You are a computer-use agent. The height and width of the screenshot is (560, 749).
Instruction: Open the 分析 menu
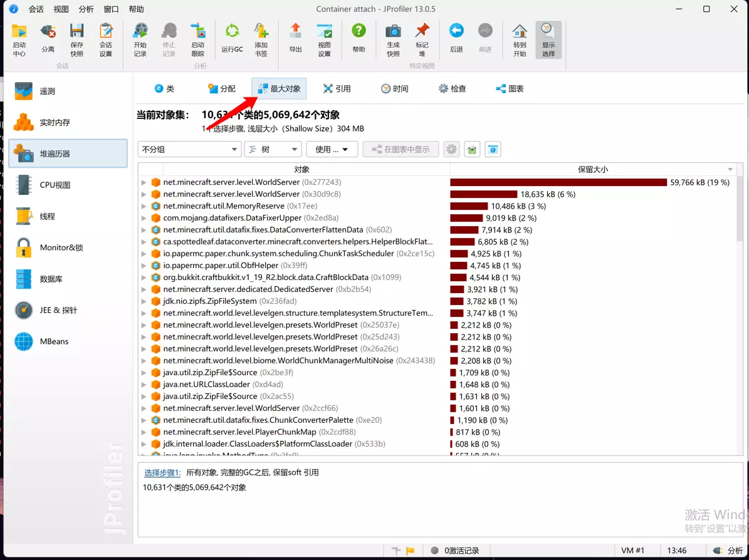86,9
